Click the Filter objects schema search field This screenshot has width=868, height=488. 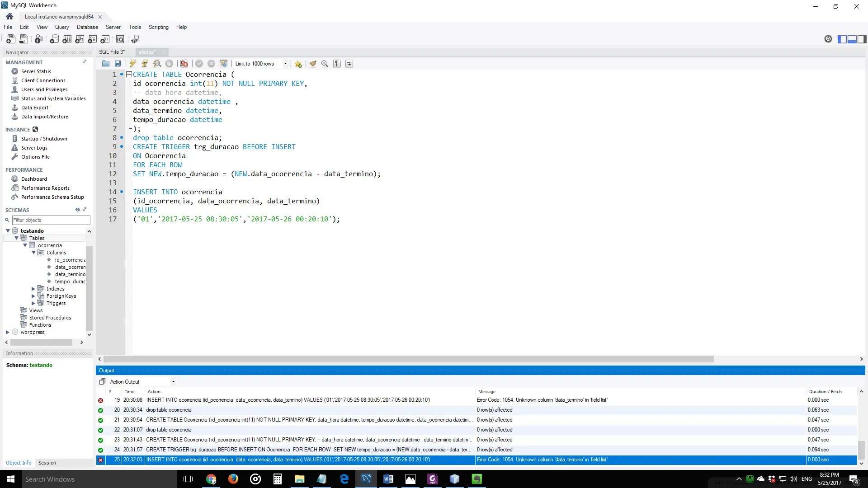coord(51,220)
